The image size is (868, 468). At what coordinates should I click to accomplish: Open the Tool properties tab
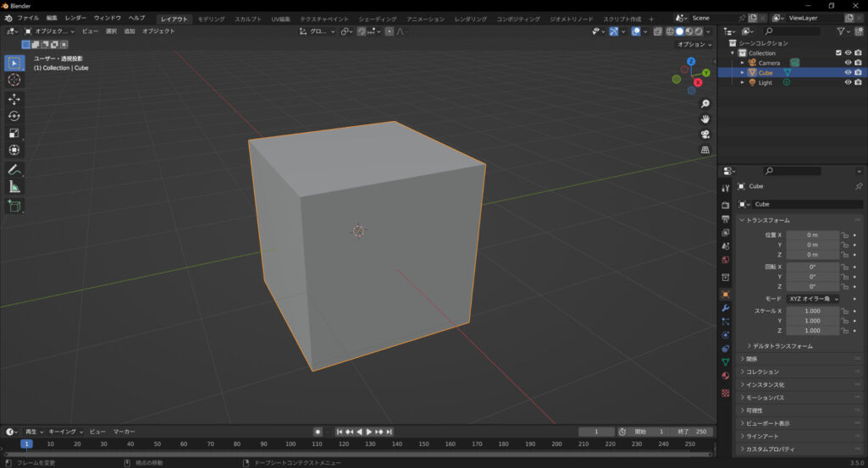pyautogui.click(x=726, y=189)
